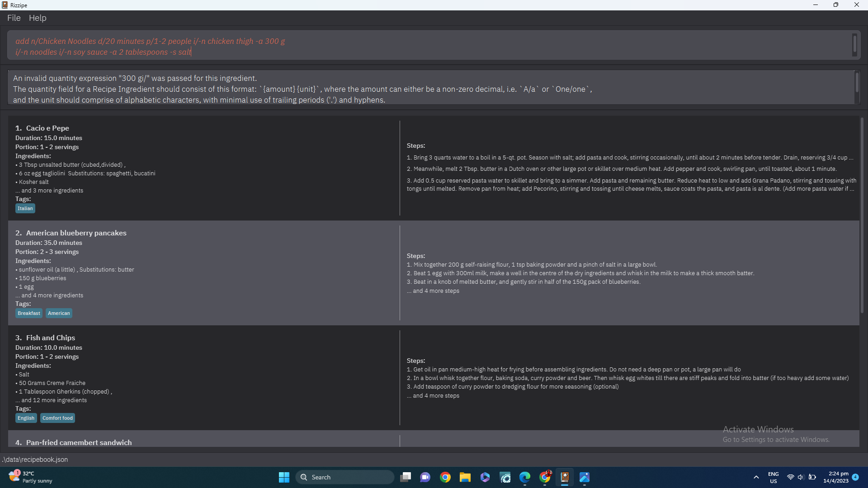Open File Explorer from the taskbar
Image resolution: width=868 pixels, height=488 pixels.
pyautogui.click(x=465, y=477)
